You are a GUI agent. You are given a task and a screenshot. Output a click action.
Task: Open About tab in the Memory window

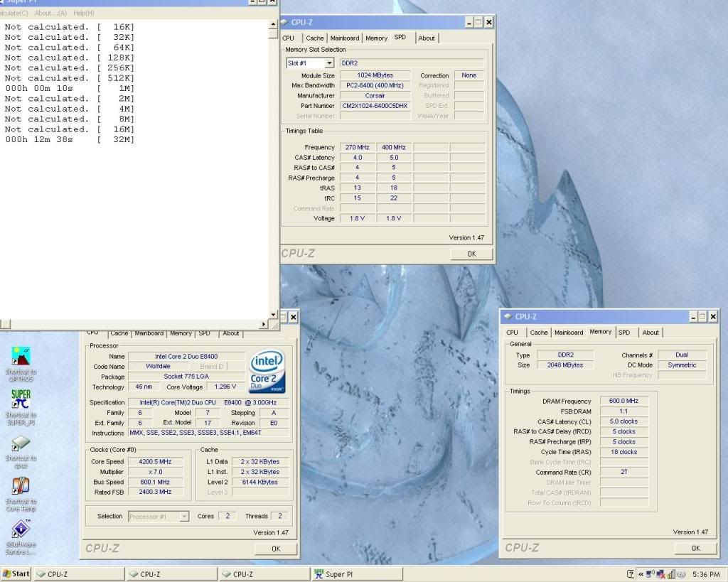click(x=651, y=333)
